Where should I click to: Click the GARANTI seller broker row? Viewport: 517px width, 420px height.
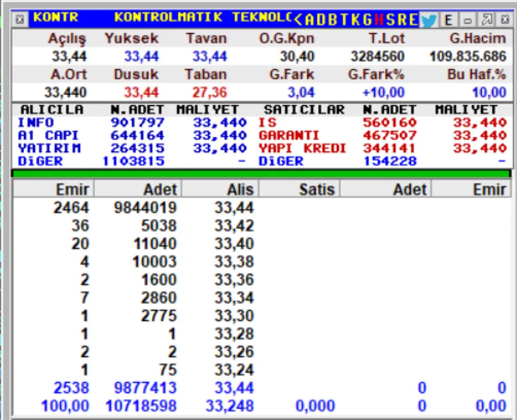(289, 136)
